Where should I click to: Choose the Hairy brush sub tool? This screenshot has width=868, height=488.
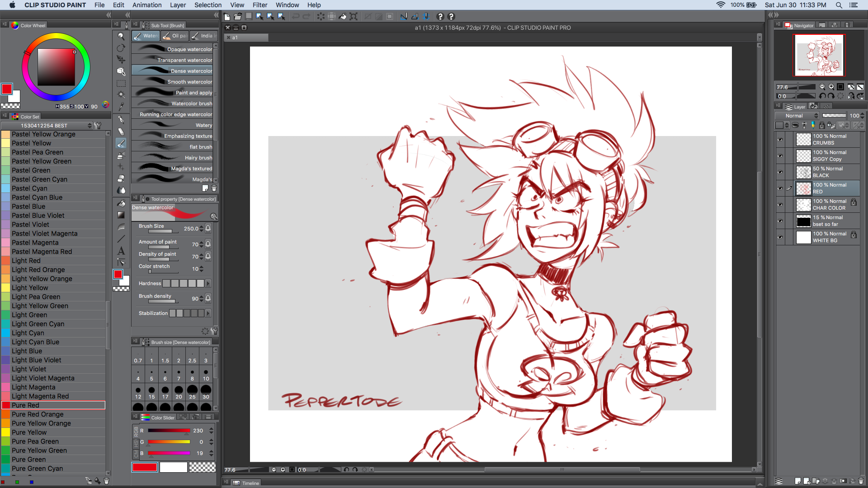172,158
